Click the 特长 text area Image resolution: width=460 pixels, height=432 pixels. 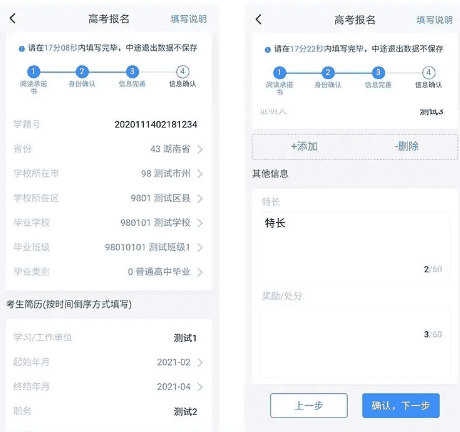click(x=355, y=248)
